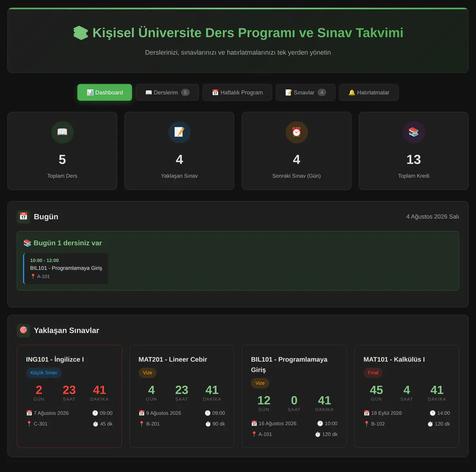
Task: Click the badge count 5 on Derslerim
Action: pyautogui.click(x=185, y=92)
